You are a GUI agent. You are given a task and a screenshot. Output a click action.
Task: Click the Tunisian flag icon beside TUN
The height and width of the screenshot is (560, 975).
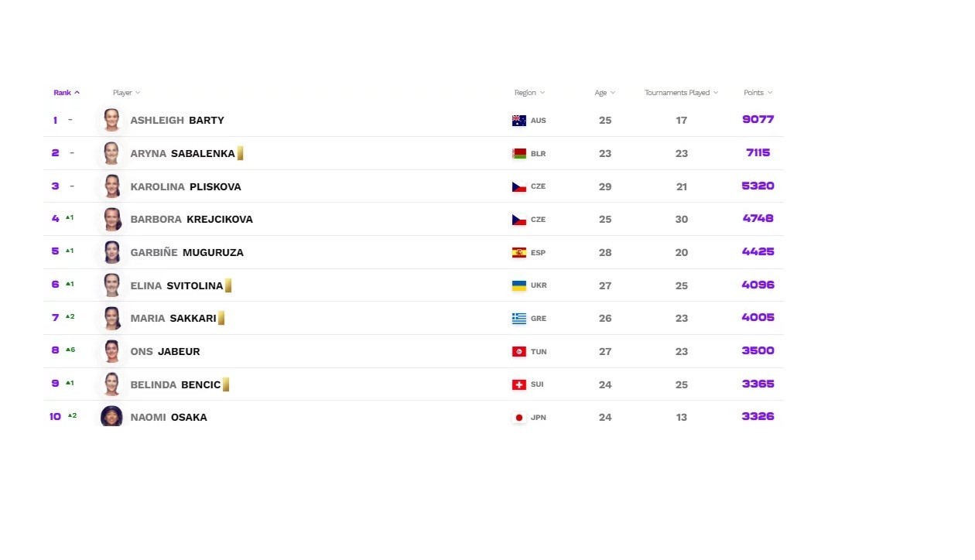click(518, 352)
